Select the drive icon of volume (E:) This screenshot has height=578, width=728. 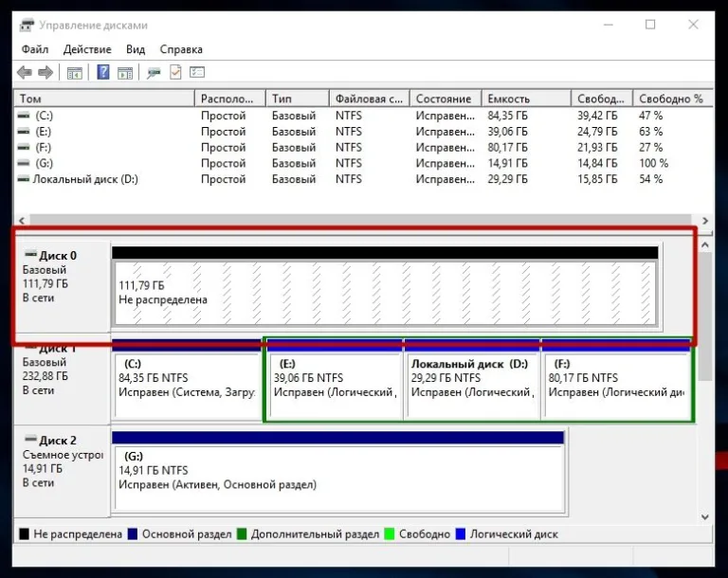point(23,132)
